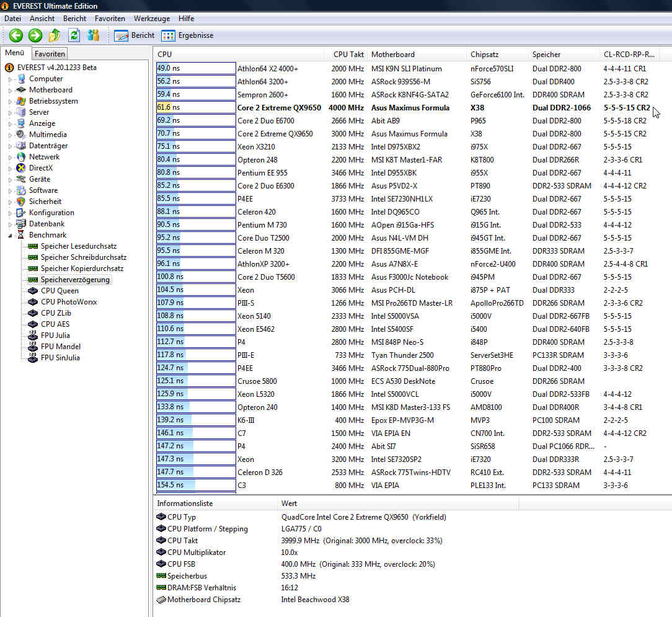Collapse the Benchmark tree node
Image resolution: width=672 pixels, height=617 pixels.
point(11,236)
